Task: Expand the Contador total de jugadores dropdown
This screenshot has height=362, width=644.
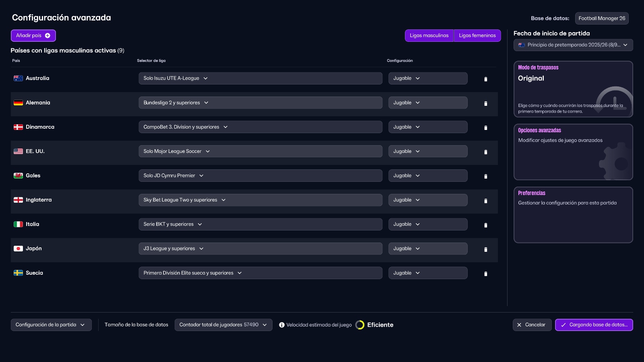Action: coord(223,325)
